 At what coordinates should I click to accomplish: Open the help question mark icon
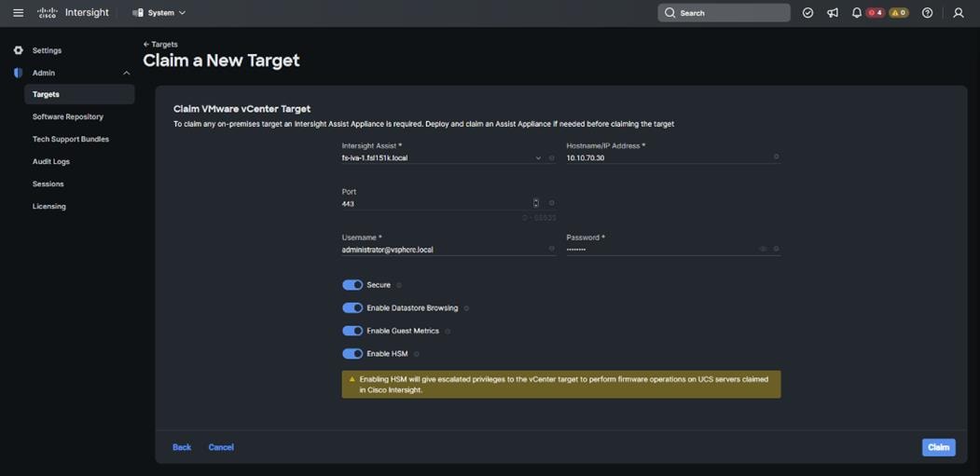click(927, 13)
